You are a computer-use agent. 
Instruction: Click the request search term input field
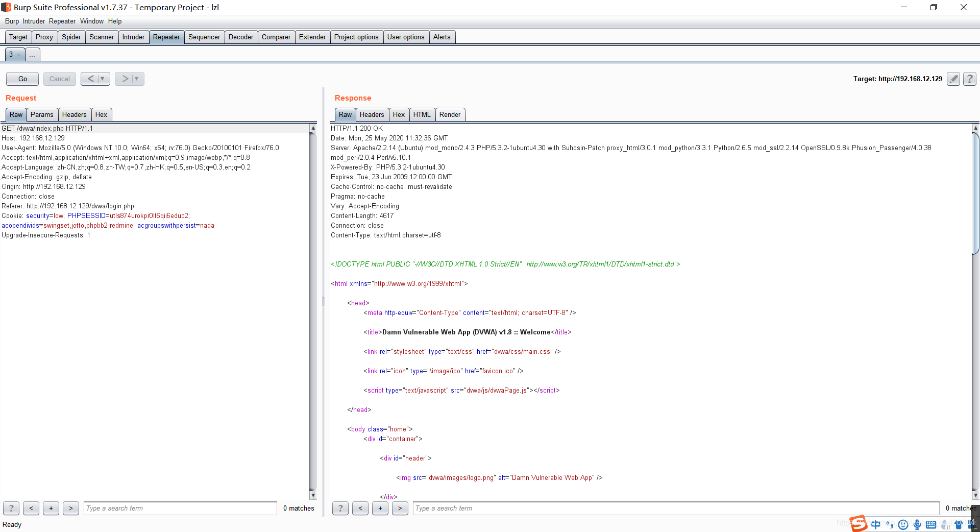point(180,508)
